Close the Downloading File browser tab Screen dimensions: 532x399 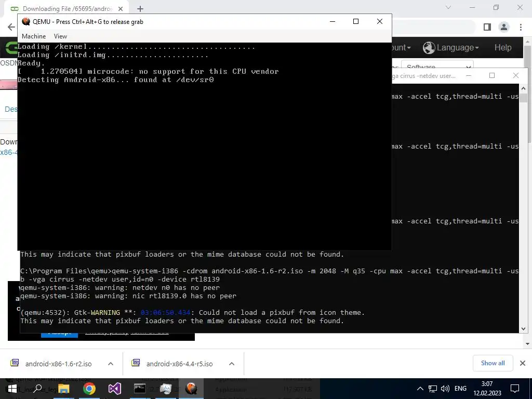(x=121, y=9)
